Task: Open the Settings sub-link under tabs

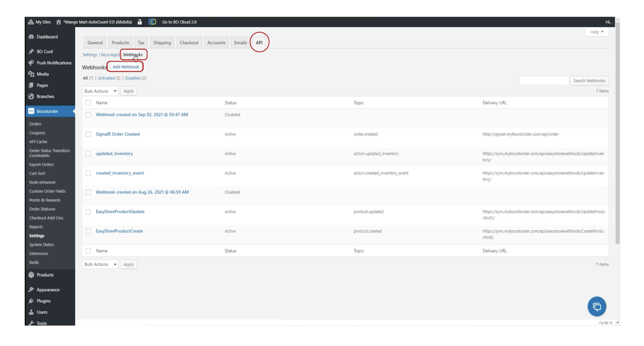Action: pyautogui.click(x=90, y=55)
